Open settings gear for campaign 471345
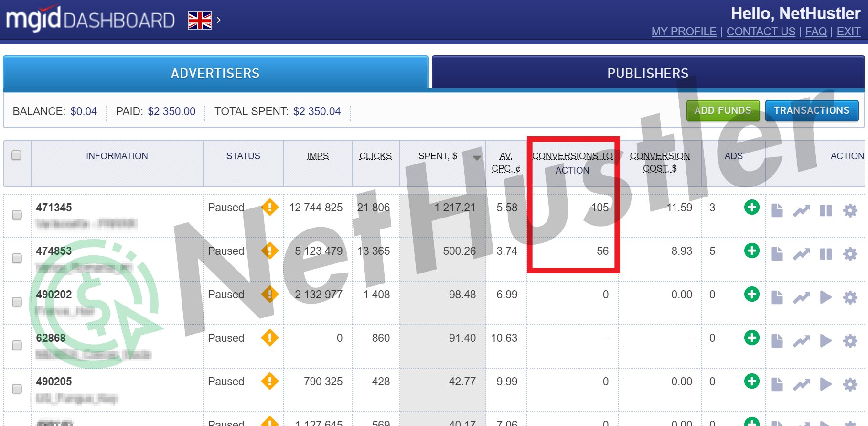 tap(850, 210)
